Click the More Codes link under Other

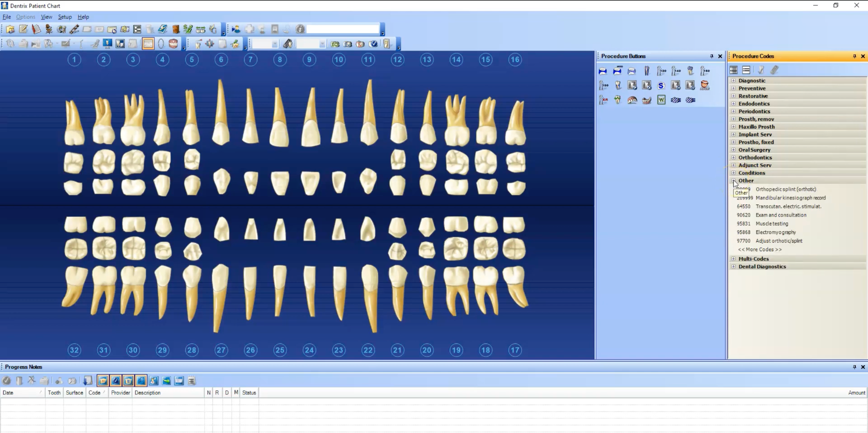click(x=759, y=249)
